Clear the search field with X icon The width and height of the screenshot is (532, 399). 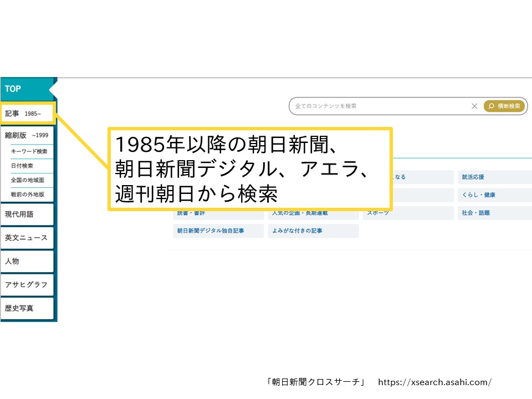(x=474, y=106)
